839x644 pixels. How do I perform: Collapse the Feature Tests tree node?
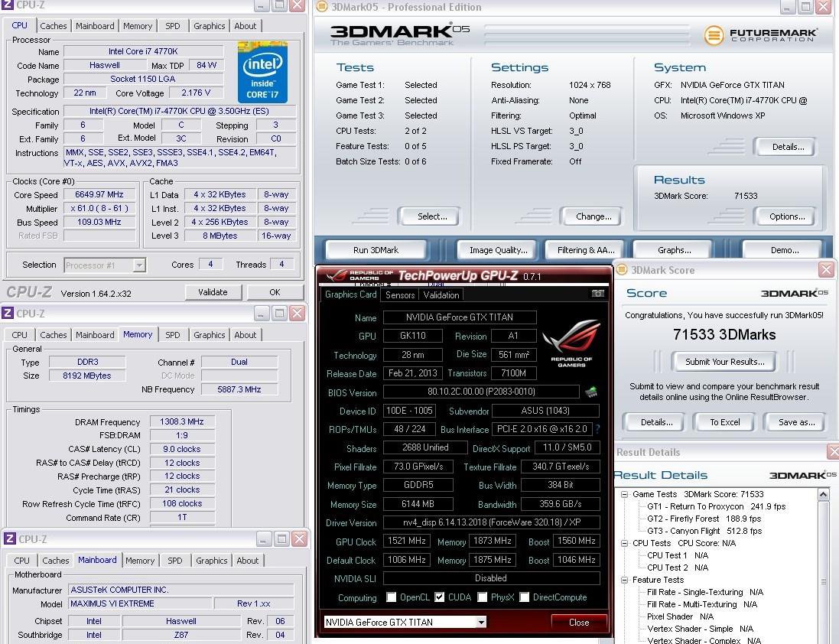click(x=624, y=580)
